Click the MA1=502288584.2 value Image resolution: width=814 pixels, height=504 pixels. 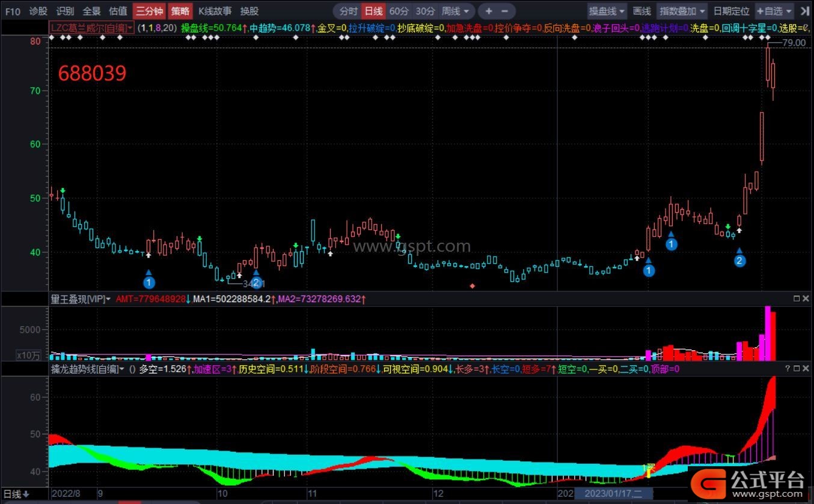234,299
